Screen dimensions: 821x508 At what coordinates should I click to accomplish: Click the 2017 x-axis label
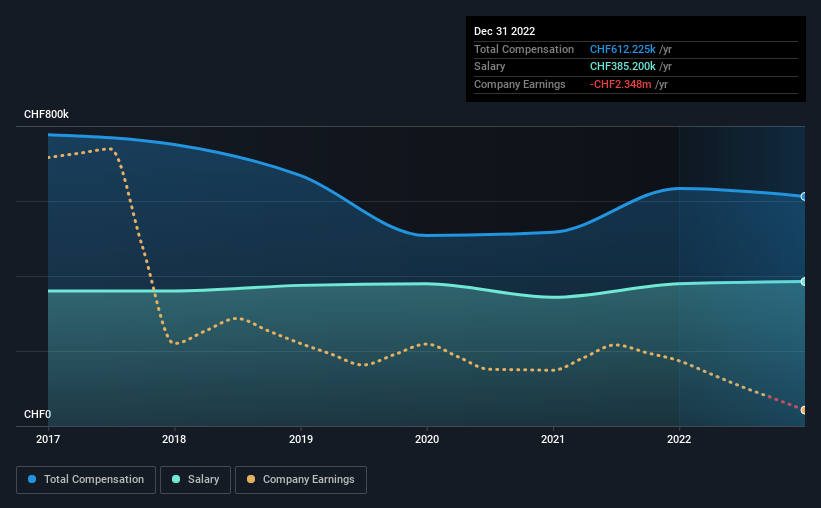(48, 439)
